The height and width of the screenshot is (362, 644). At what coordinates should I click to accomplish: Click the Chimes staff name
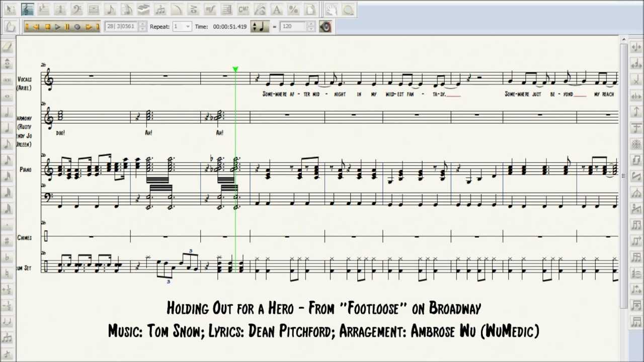24,237
